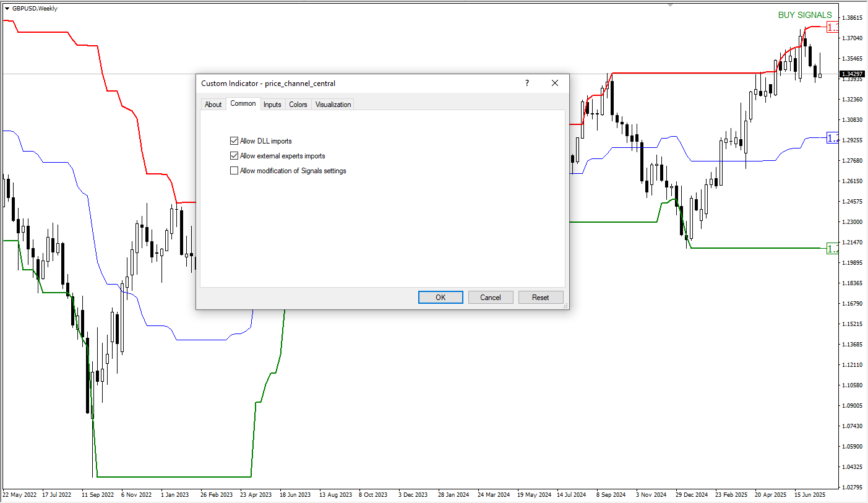Click the current price 1.34297 marker

pos(852,74)
